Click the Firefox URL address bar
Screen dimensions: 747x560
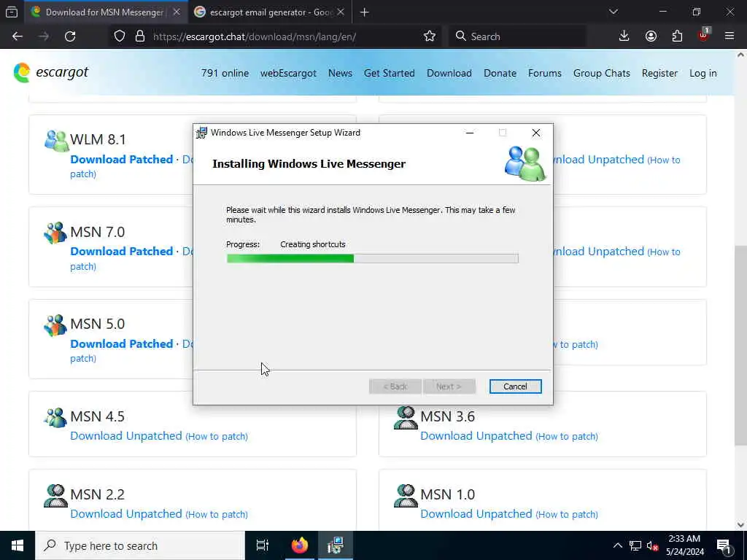[276, 36]
